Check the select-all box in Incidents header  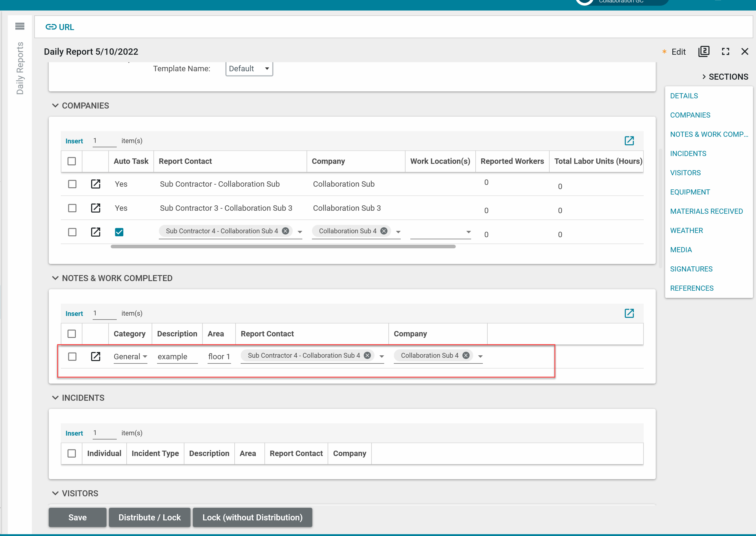click(72, 453)
